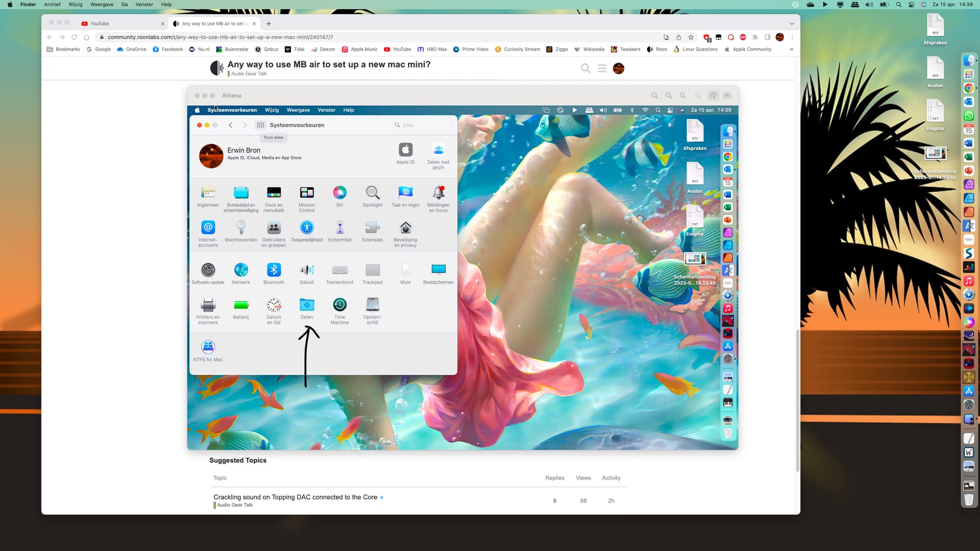Click the page vertical scrollbar
This screenshot has width=980, height=551.
pos(797,400)
